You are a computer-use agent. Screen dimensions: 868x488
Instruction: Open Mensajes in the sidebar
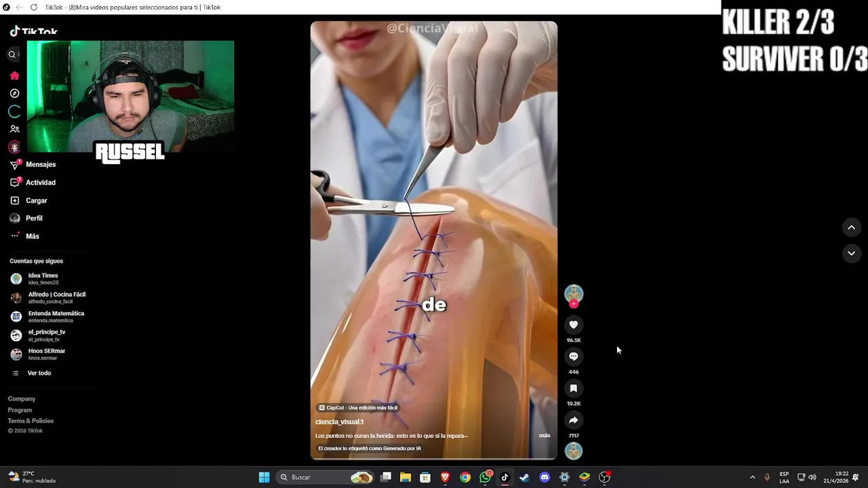pyautogui.click(x=33, y=165)
